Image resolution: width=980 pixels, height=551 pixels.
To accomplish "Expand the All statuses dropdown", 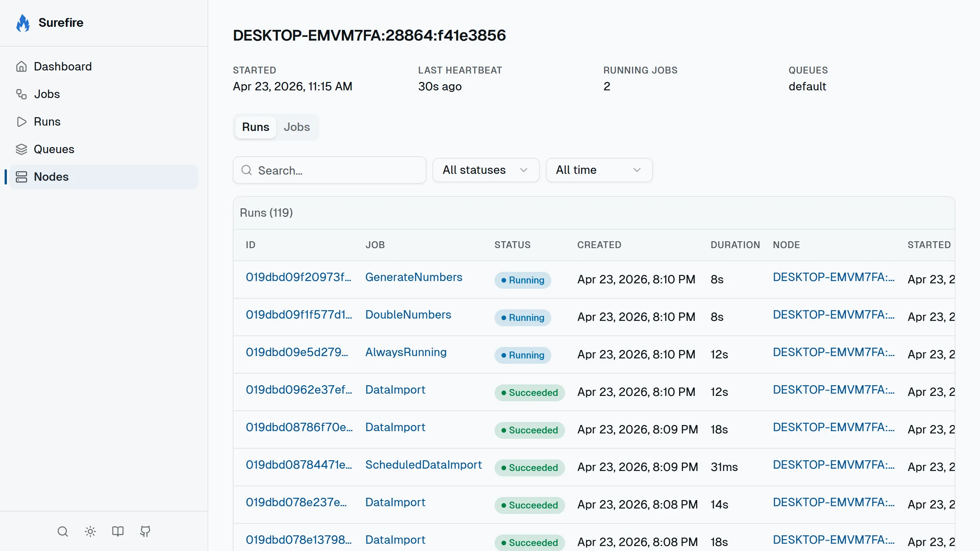I will (486, 170).
